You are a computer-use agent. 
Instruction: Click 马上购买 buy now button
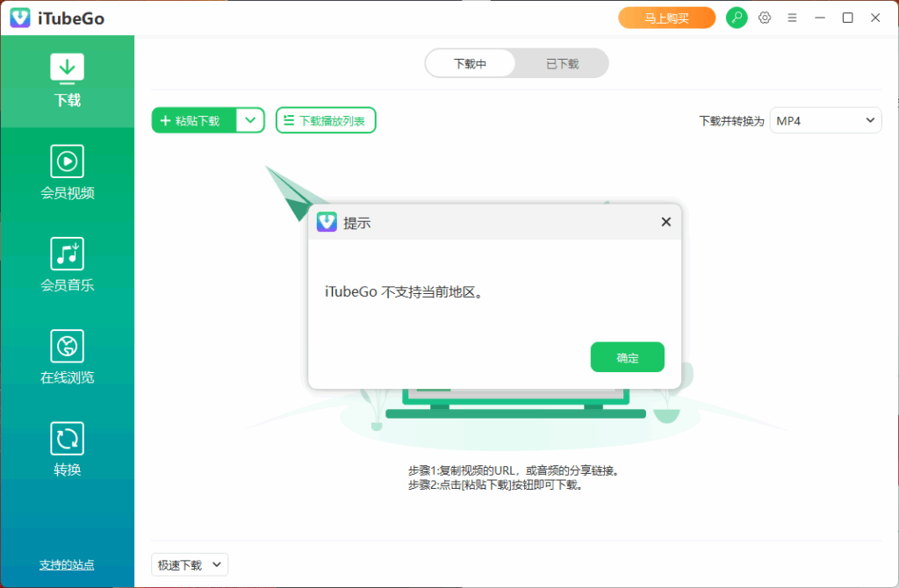[667, 18]
